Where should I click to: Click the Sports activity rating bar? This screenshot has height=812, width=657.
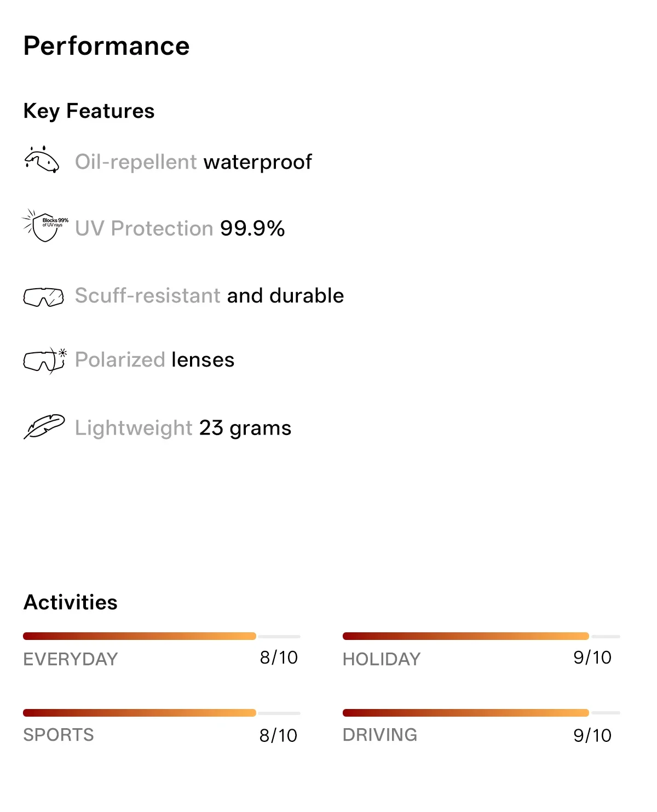click(x=162, y=713)
